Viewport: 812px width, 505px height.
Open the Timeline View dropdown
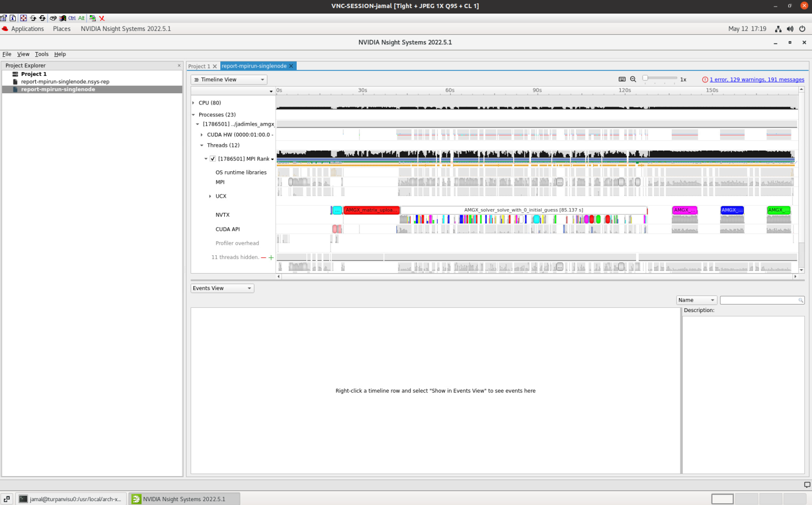click(229, 80)
